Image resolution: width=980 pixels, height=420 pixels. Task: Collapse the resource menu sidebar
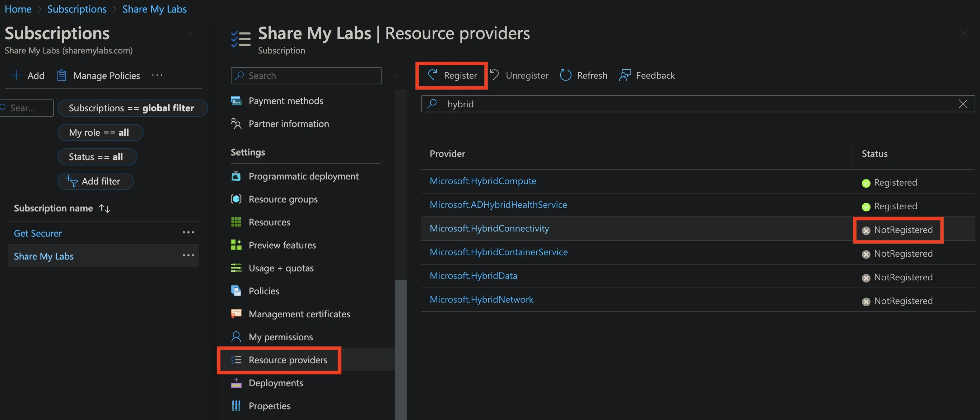(x=395, y=75)
